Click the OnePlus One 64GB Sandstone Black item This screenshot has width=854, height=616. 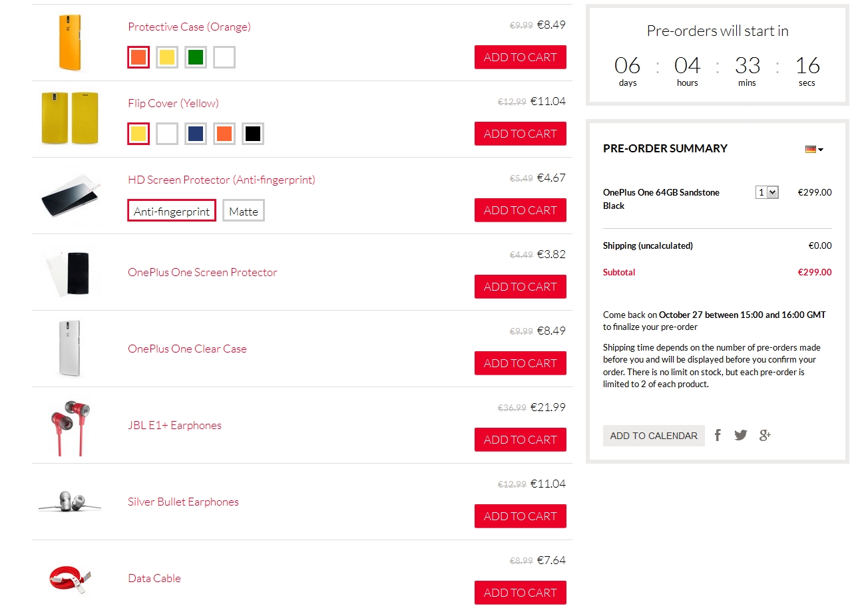[661, 199]
